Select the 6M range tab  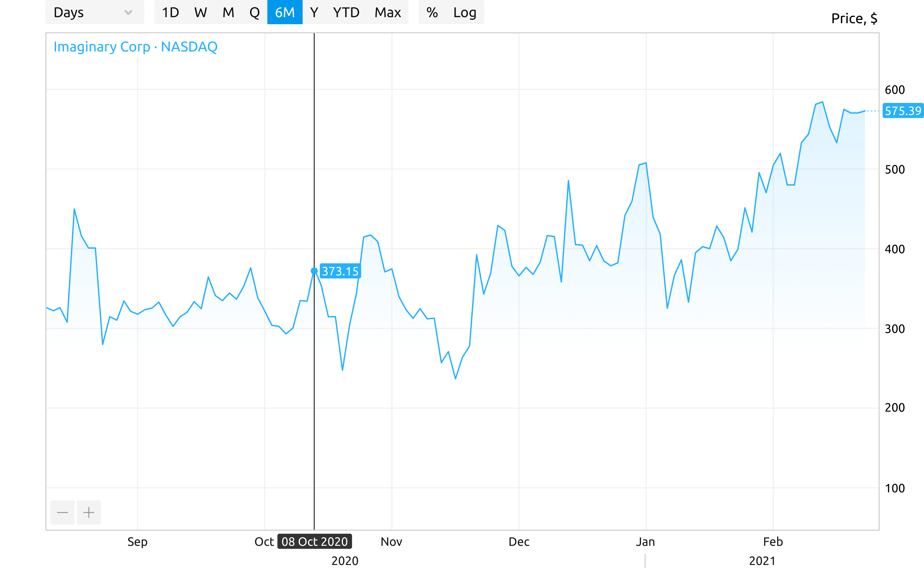(285, 12)
